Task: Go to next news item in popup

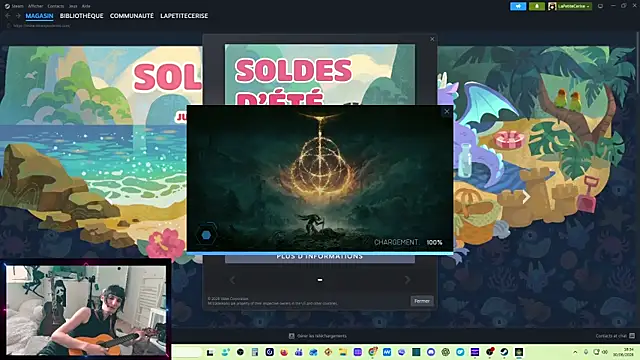Action: point(407,280)
